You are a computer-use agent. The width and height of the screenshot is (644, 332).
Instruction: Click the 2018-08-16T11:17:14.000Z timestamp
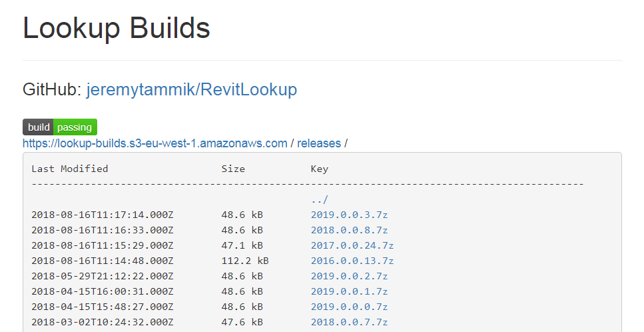tap(103, 215)
